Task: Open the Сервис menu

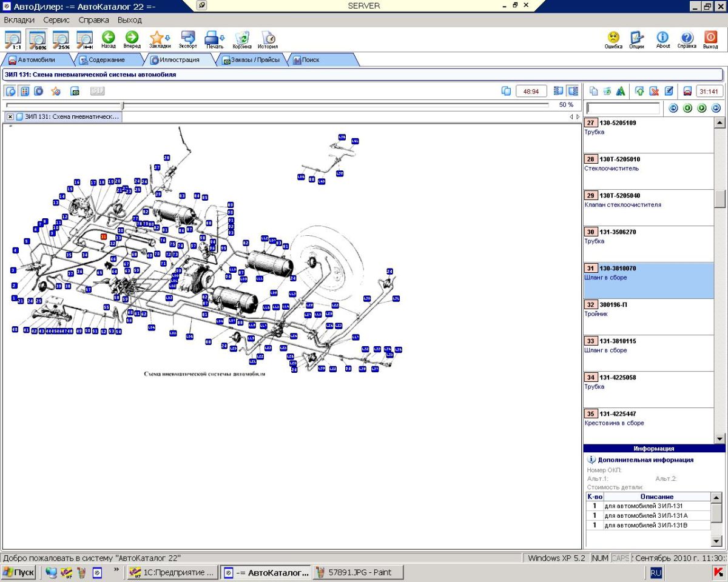Action: click(56, 20)
